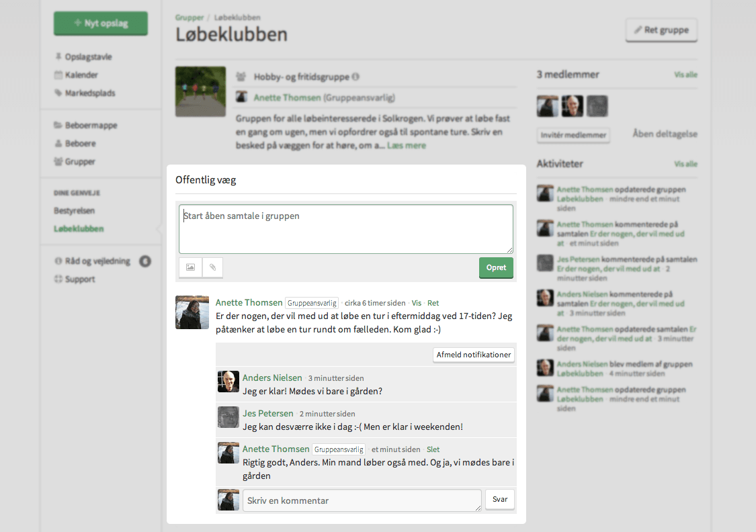Viewport: 756px width, 532px height.
Task: Click the paperclip attachment icon
Action: tap(212, 267)
